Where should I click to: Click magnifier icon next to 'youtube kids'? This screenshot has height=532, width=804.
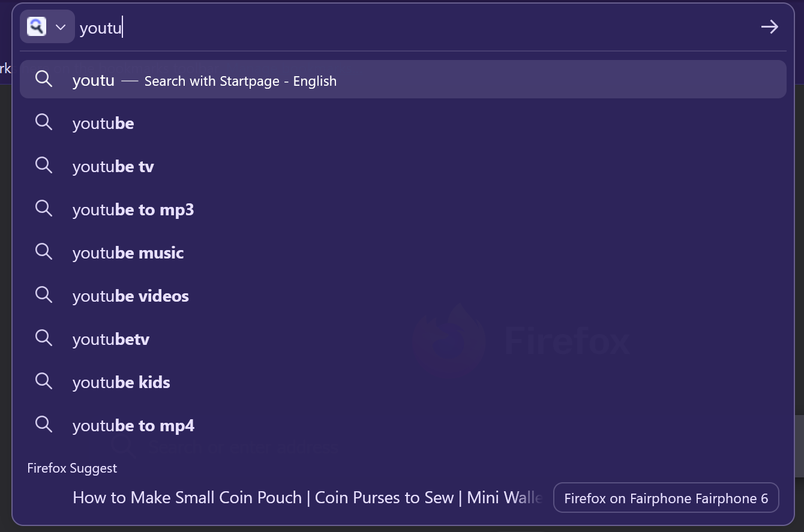tap(44, 381)
